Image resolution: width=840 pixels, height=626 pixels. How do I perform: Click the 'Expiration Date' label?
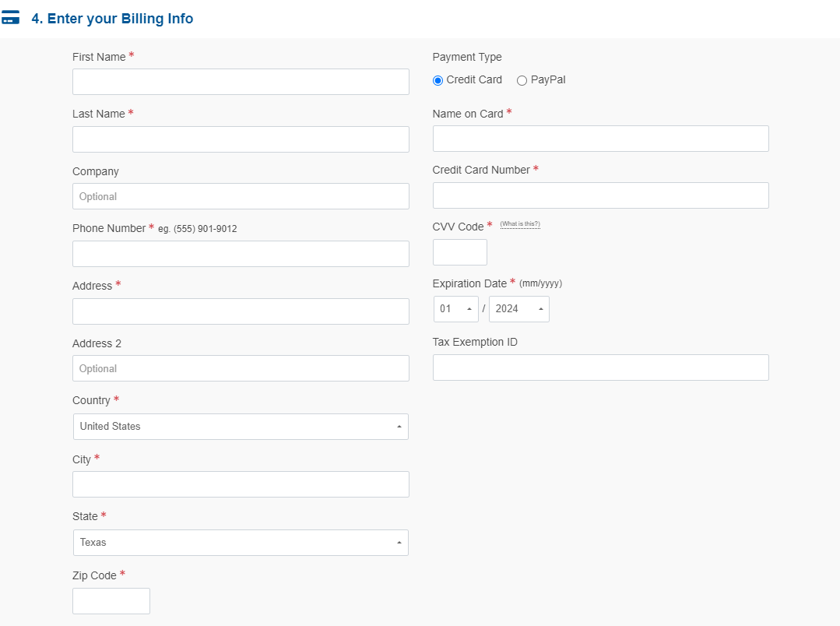(469, 283)
